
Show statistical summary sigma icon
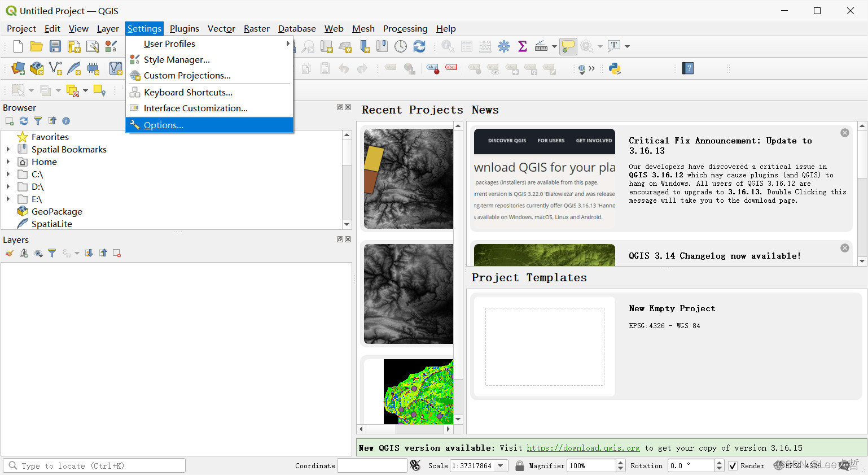coord(523,46)
